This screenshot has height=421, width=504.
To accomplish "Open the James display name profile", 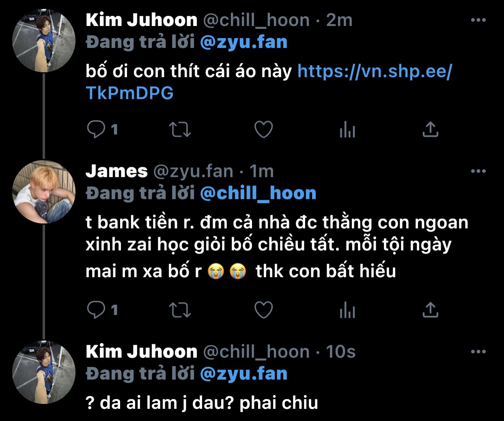I will tap(116, 171).
